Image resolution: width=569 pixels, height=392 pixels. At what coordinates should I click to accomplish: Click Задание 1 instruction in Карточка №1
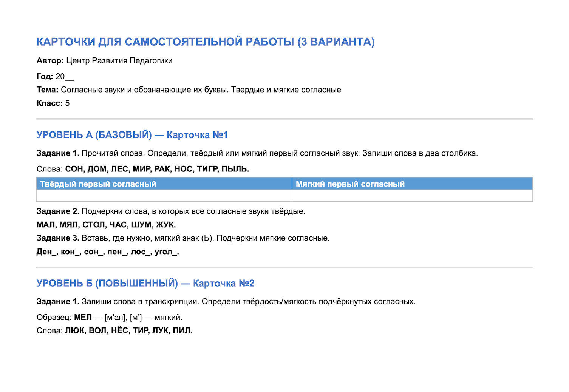tap(257, 153)
